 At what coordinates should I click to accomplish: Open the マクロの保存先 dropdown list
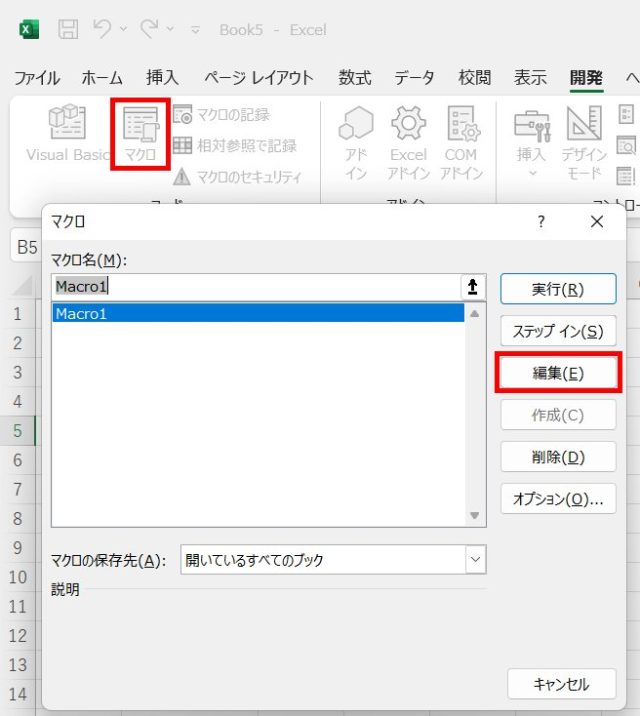(x=475, y=560)
